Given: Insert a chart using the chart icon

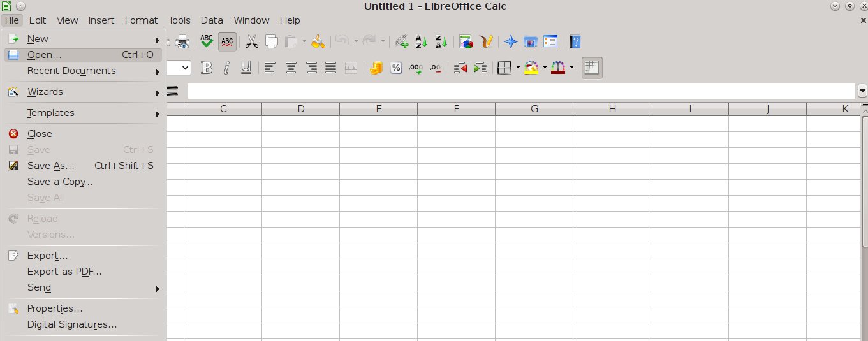Looking at the screenshot, I should (x=467, y=42).
